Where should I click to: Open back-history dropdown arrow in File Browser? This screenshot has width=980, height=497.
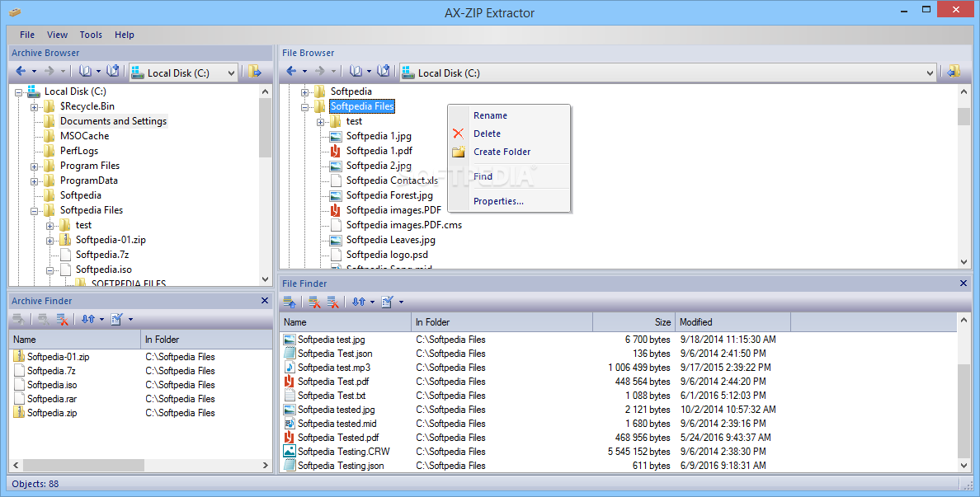(x=304, y=73)
